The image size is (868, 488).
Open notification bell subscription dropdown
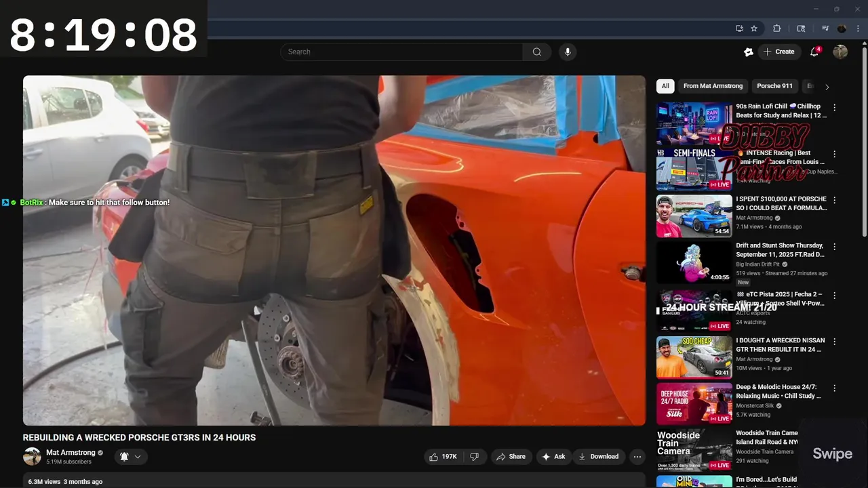(130, 457)
